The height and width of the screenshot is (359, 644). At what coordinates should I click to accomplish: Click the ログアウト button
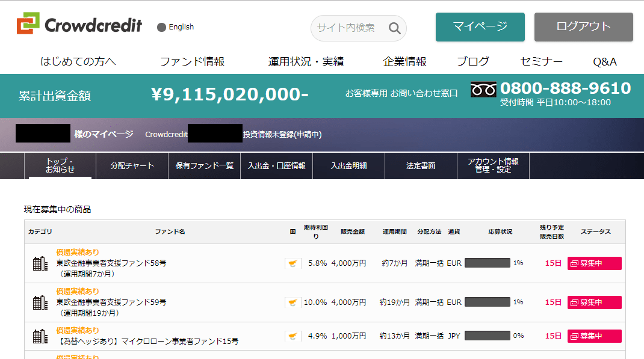[x=584, y=26]
